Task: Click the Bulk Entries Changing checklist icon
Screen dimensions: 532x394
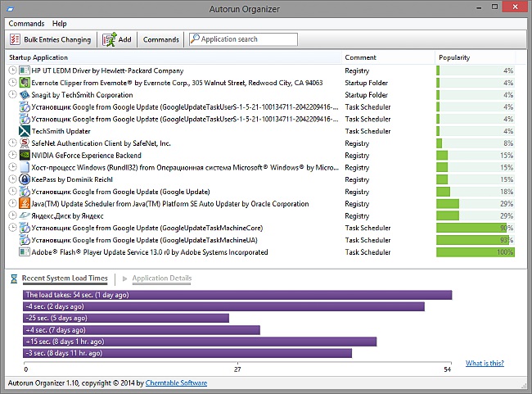Action: (x=15, y=39)
